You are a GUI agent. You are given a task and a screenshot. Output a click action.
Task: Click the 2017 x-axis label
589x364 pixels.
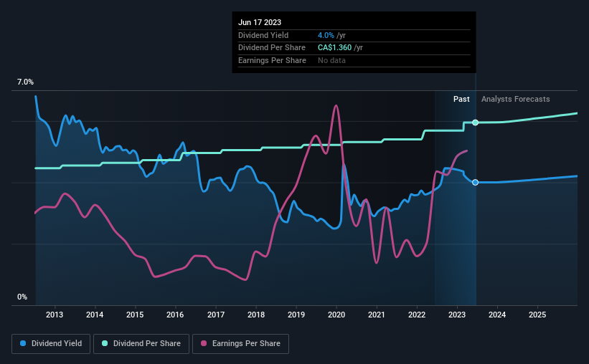(x=216, y=315)
